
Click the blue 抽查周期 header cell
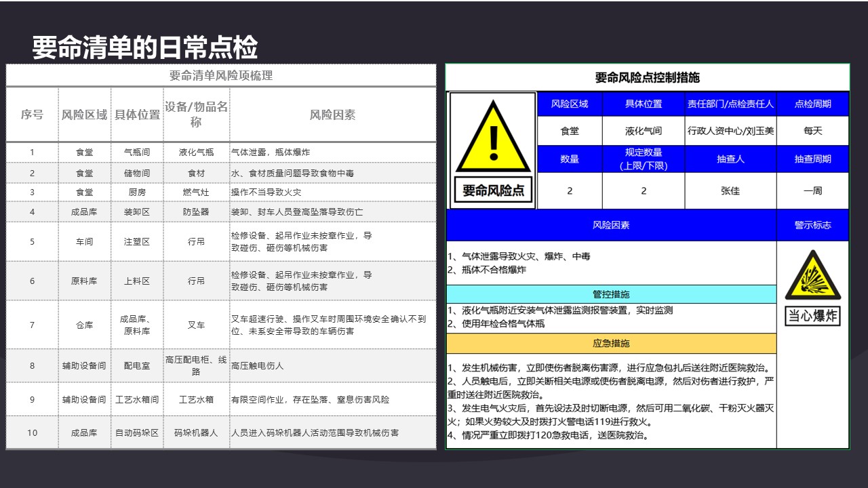click(812, 159)
